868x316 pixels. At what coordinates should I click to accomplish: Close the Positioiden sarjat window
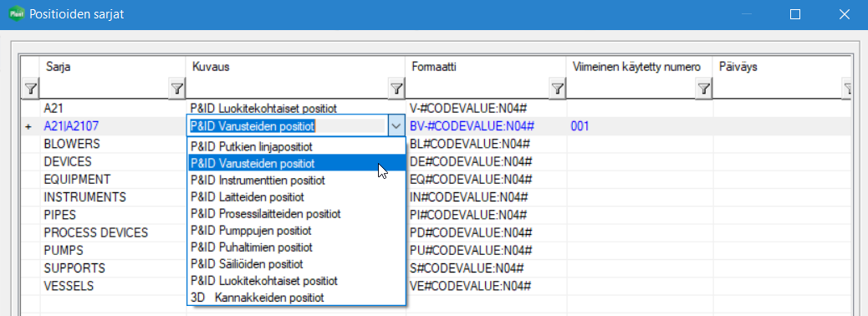tap(845, 14)
